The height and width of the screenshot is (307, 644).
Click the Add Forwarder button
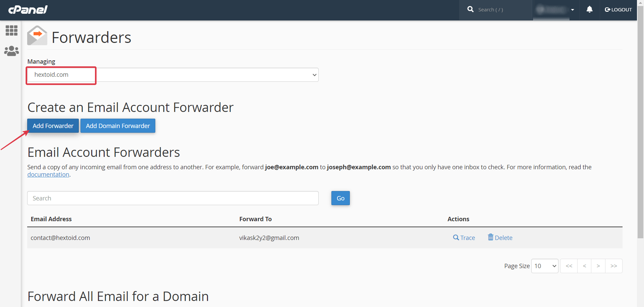[53, 126]
